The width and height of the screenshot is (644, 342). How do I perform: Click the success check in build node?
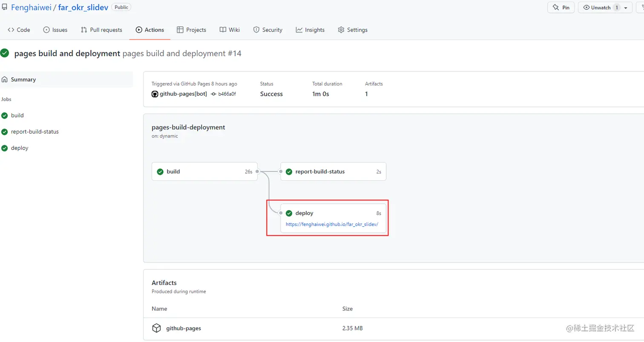click(160, 172)
